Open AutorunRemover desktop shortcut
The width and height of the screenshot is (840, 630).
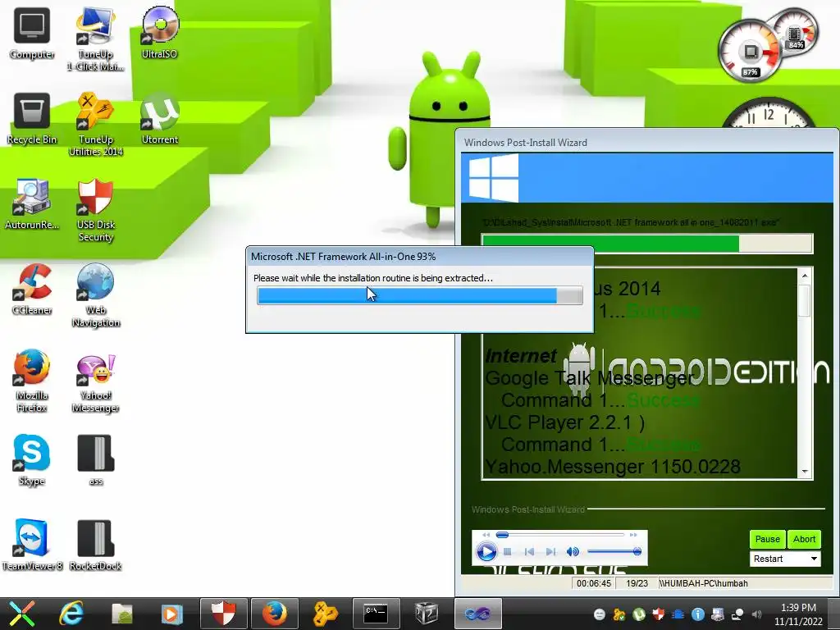(x=32, y=204)
